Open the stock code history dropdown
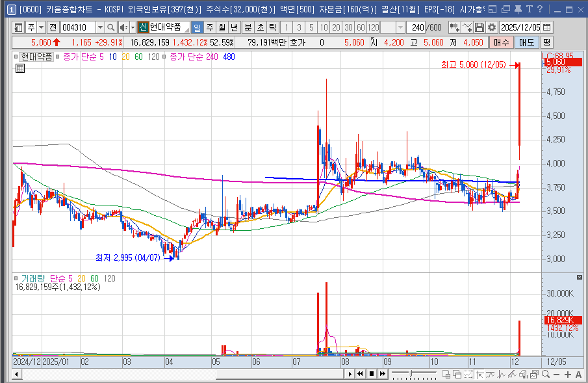This screenshot has width=588, height=383. (x=100, y=27)
